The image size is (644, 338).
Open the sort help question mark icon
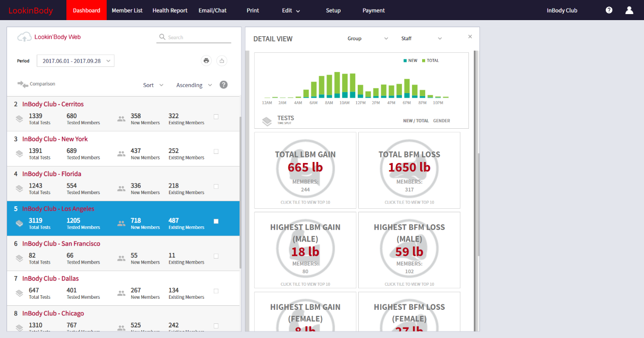[224, 85]
